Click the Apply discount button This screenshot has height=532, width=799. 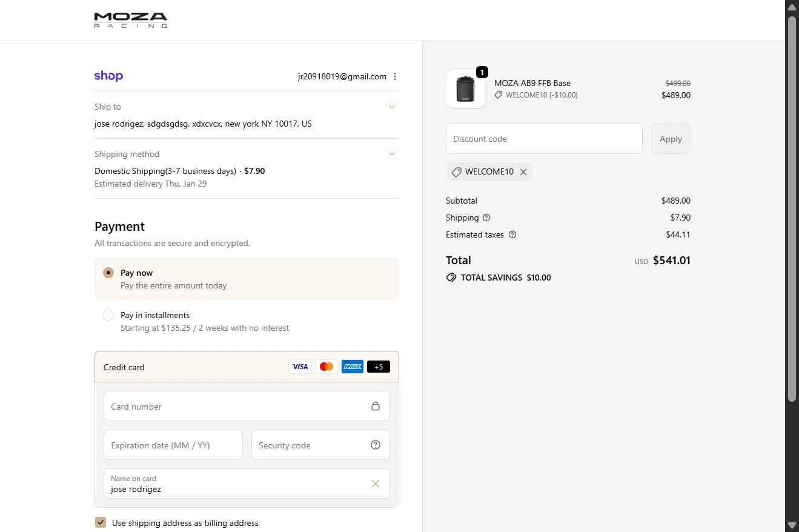point(671,139)
